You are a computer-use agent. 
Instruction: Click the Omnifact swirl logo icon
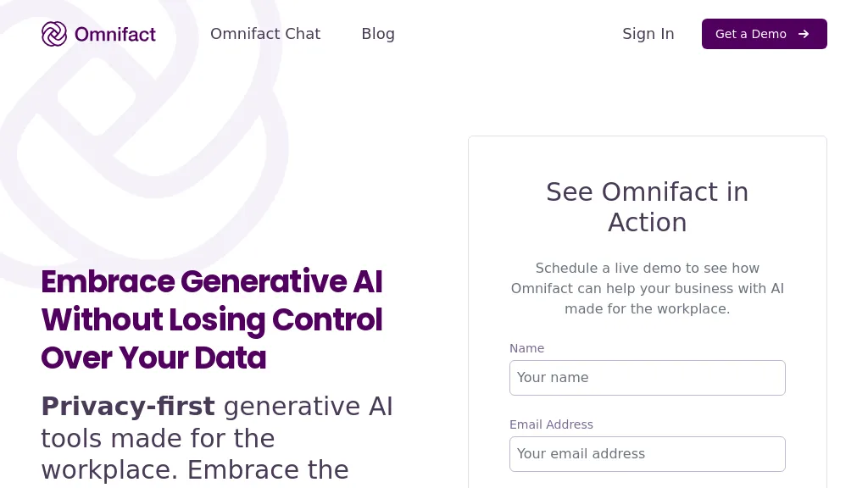(54, 34)
